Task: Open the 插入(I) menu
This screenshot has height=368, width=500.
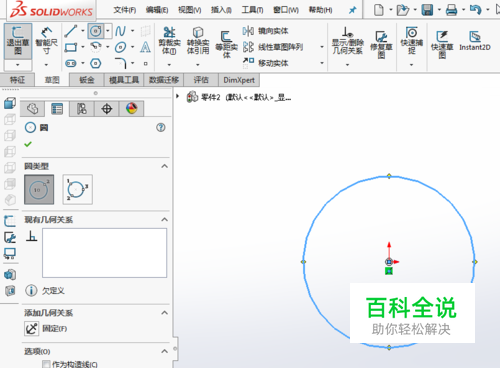Action: tap(221, 10)
